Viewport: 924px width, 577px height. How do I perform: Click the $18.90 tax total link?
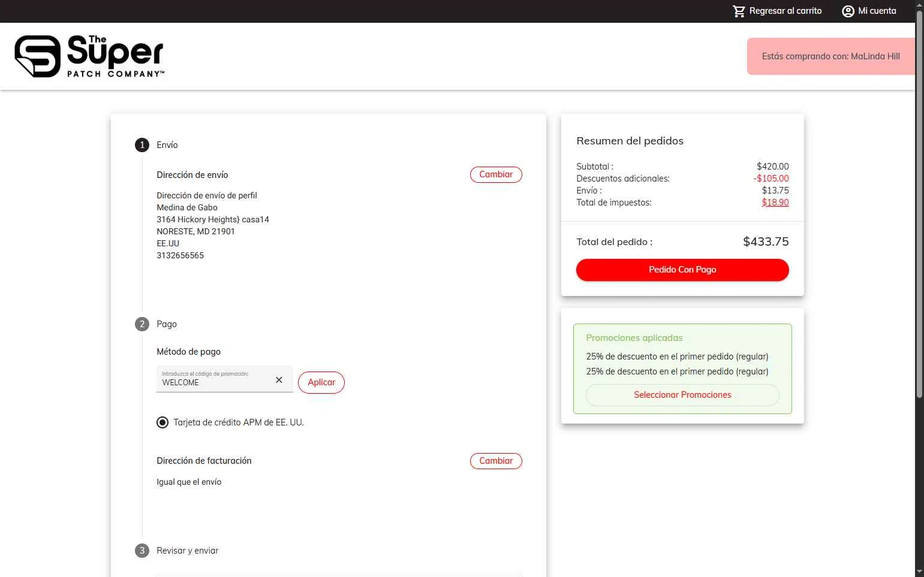775,203
